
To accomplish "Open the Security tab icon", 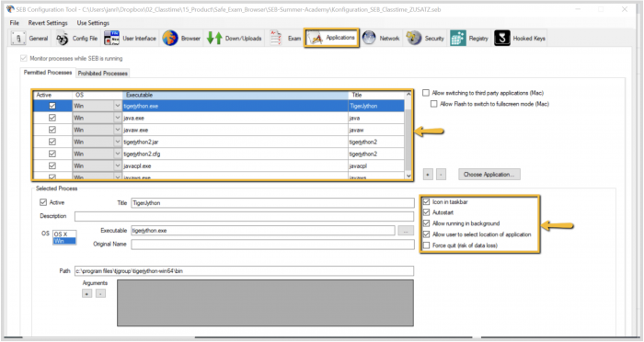I will [414, 39].
